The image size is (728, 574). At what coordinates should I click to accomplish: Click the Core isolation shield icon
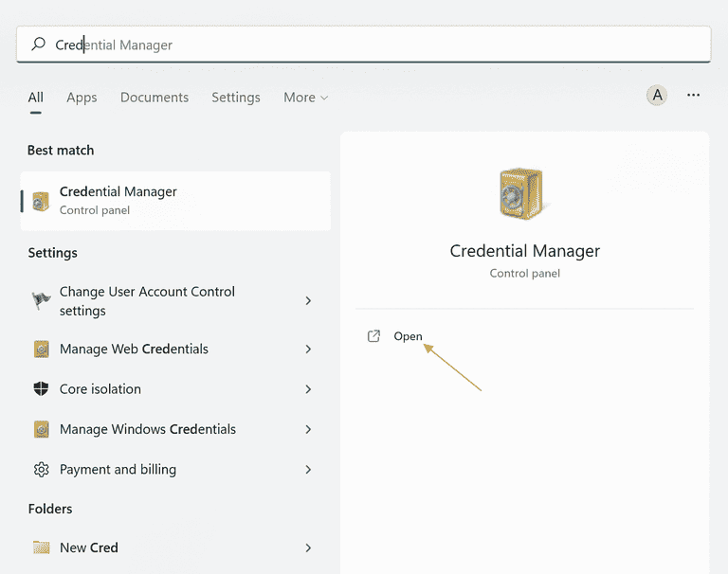point(42,389)
